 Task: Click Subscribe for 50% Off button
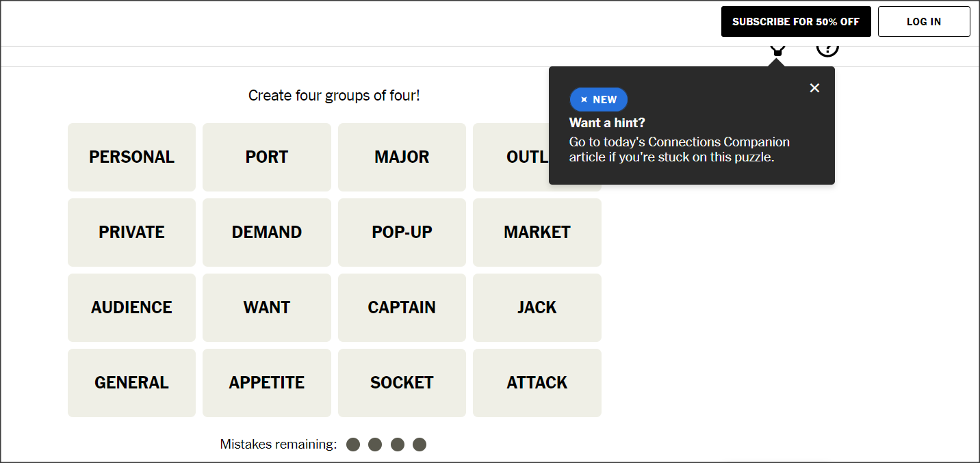[796, 21]
